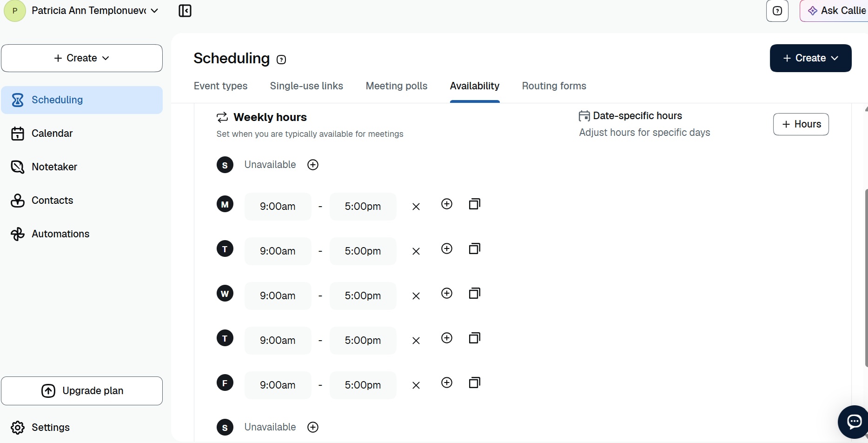Open Wednesday end time 5:00pm field

(x=363, y=296)
